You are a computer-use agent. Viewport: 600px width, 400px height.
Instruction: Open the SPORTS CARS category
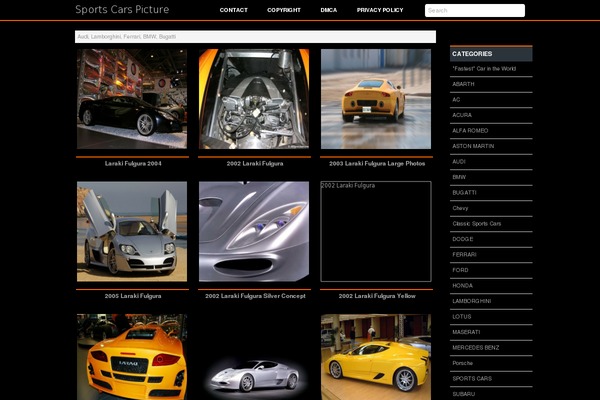[472, 379]
